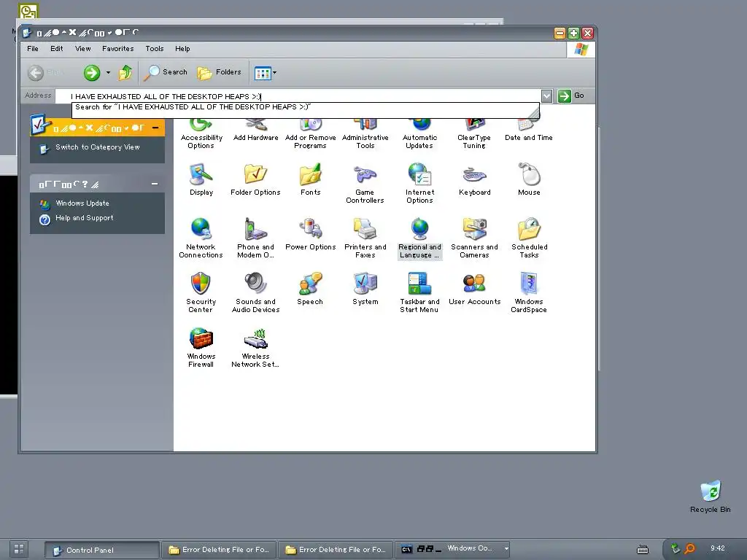Screen dimensions: 747x560
Task: Open Folder Options
Action: coord(256,179)
